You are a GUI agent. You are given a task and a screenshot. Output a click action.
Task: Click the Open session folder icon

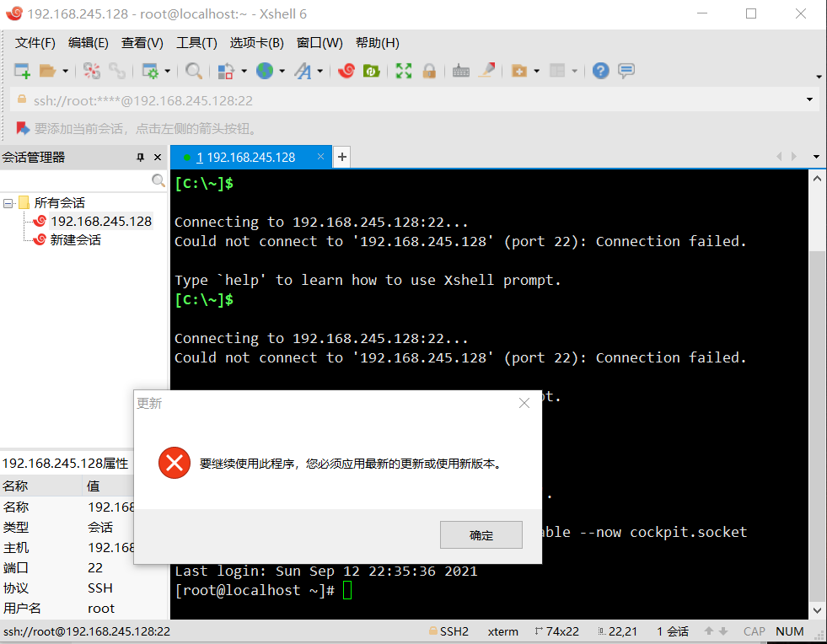(47, 71)
